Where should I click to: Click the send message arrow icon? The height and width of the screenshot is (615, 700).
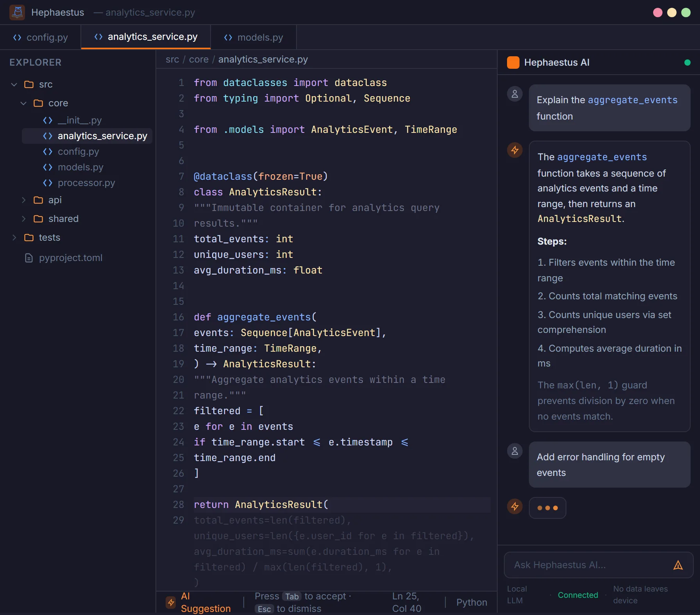(x=678, y=565)
